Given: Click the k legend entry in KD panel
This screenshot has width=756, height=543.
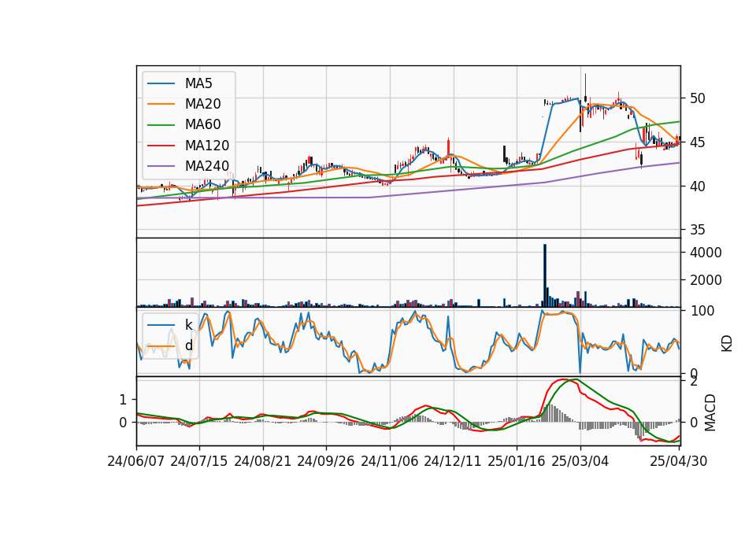Looking at the screenshot, I should pyautogui.click(x=188, y=325).
